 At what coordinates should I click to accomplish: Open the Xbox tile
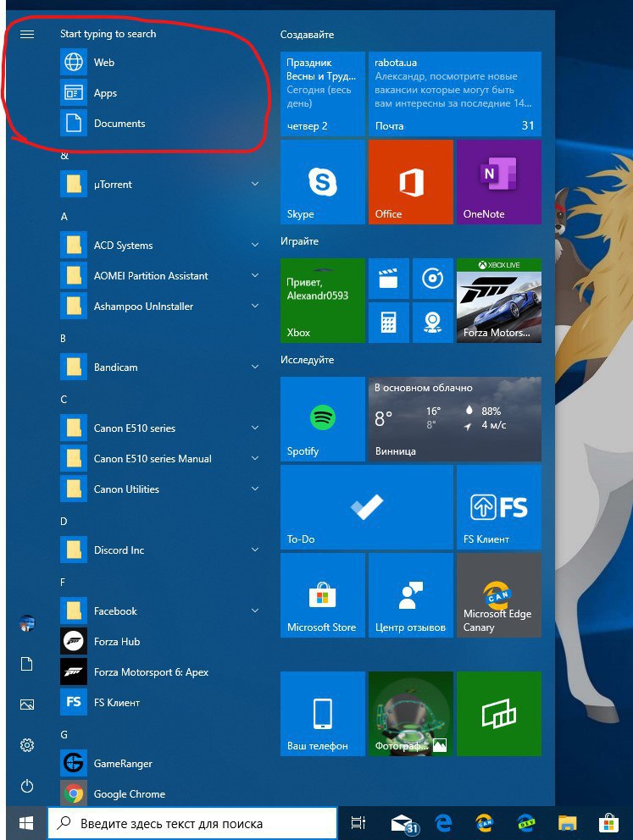[x=323, y=301]
